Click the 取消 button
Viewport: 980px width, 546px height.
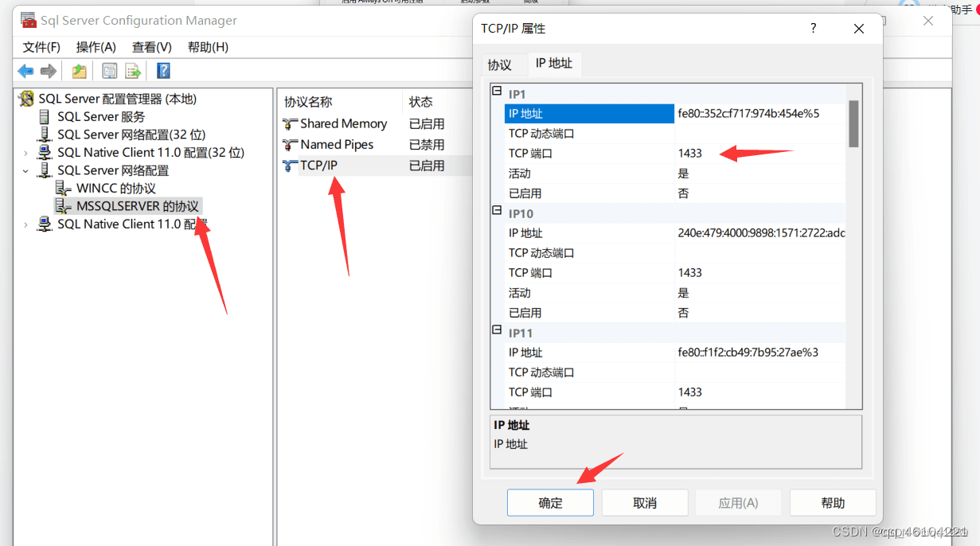pyautogui.click(x=645, y=503)
